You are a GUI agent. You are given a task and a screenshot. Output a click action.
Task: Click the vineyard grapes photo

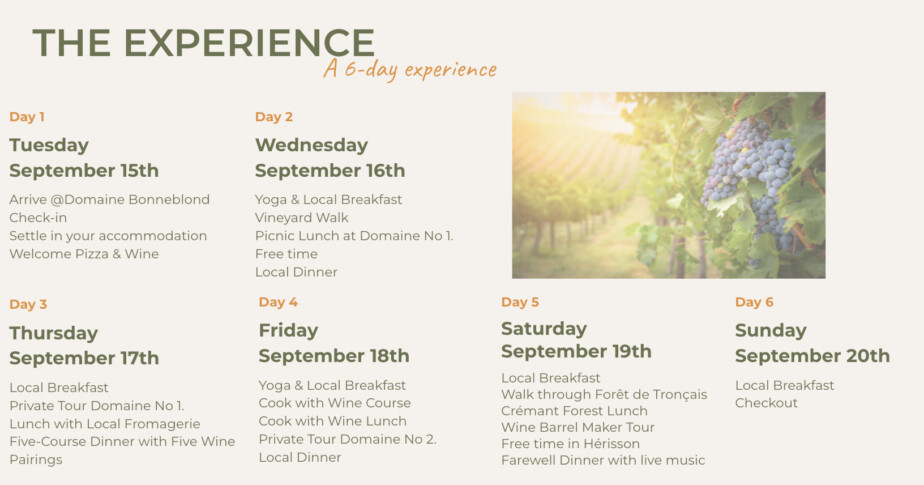click(668, 185)
